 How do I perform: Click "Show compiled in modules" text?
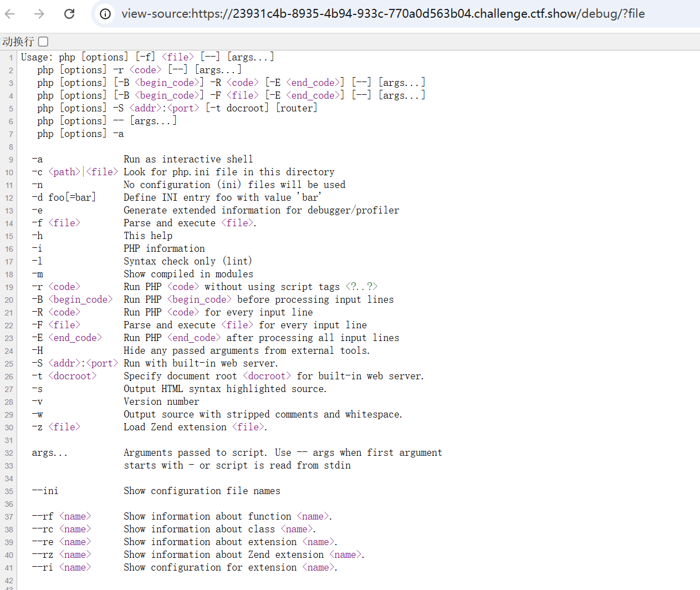(188, 274)
